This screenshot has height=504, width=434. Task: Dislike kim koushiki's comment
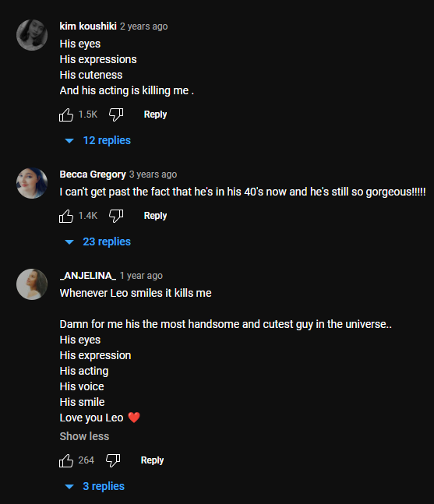click(x=116, y=115)
